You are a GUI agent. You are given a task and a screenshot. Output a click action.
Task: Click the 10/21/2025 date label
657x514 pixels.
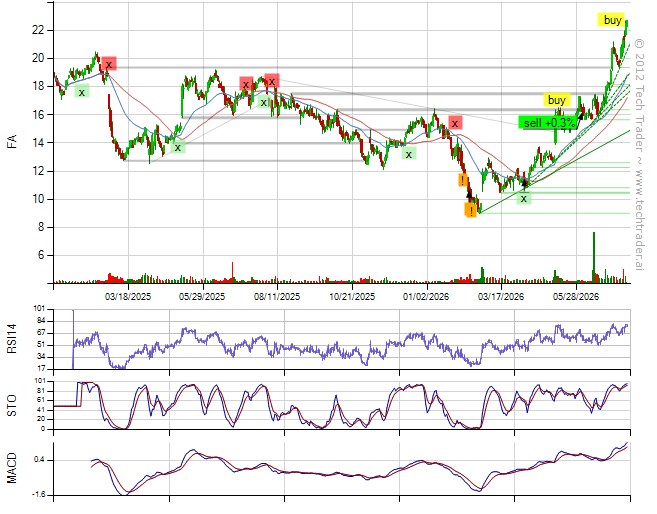coord(352,297)
